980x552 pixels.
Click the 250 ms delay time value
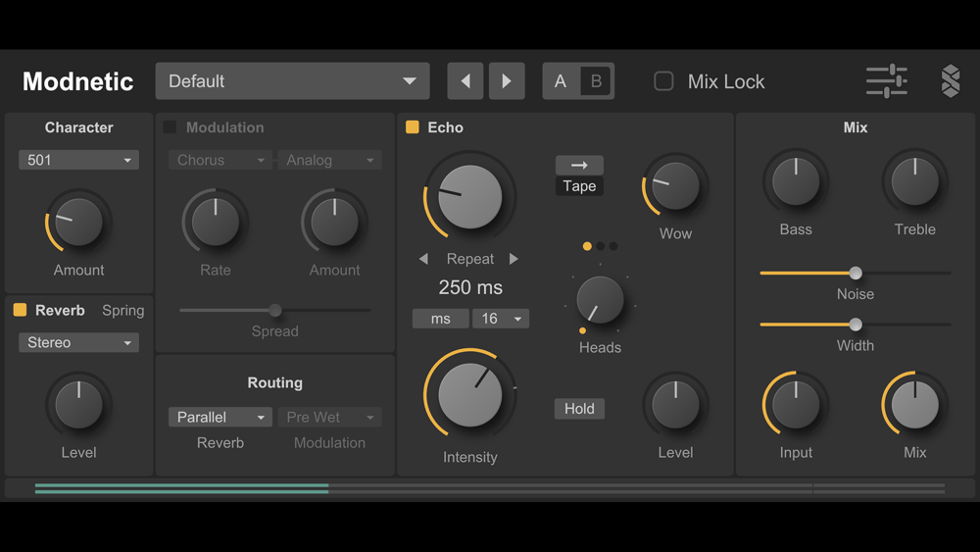click(x=470, y=287)
